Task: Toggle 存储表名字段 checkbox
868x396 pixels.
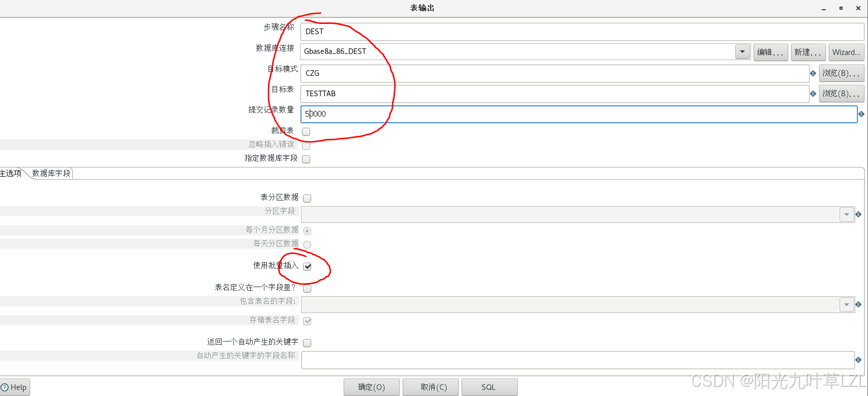Action: (x=307, y=321)
